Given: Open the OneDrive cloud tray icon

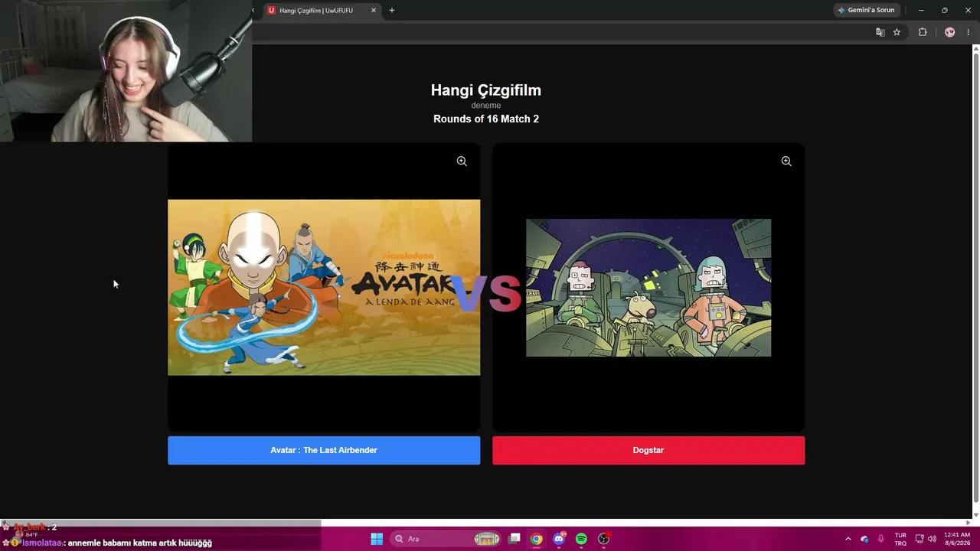Looking at the screenshot, I should (x=864, y=539).
